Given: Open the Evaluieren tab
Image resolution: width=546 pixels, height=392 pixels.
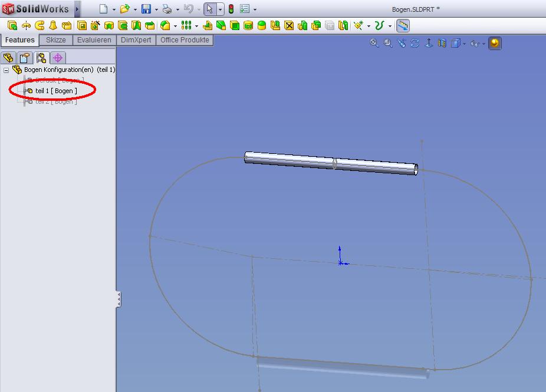Looking at the screenshot, I should click(94, 40).
